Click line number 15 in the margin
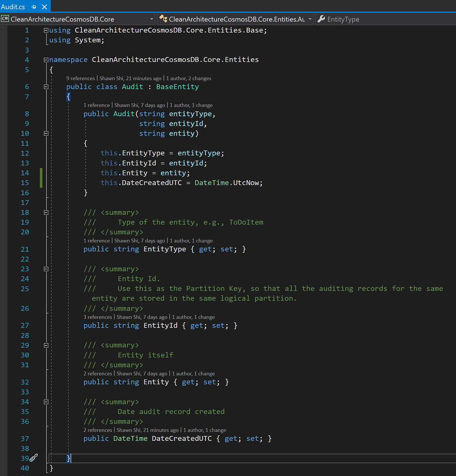 [25, 183]
